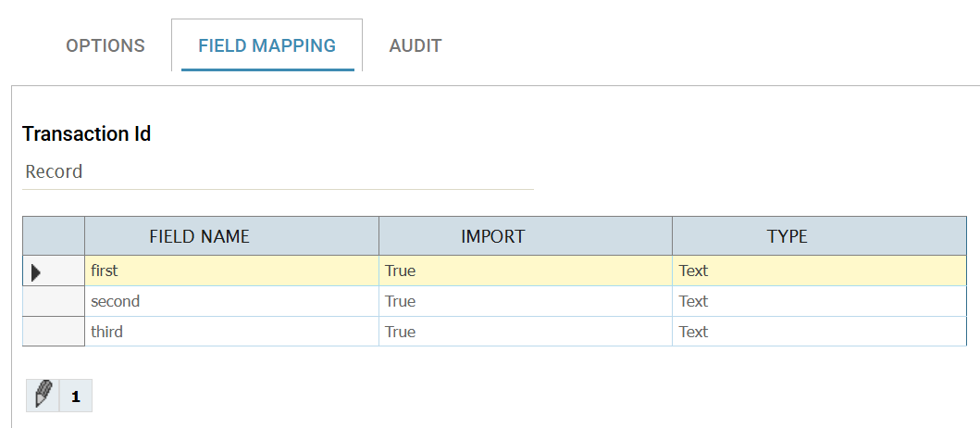The image size is (980, 428).
Task: Click the 'second' field name cell
Action: pyautogui.click(x=231, y=302)
